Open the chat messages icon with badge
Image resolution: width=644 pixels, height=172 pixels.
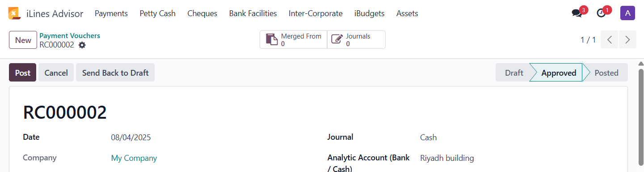pyautogui.click(x=577, y=13)
